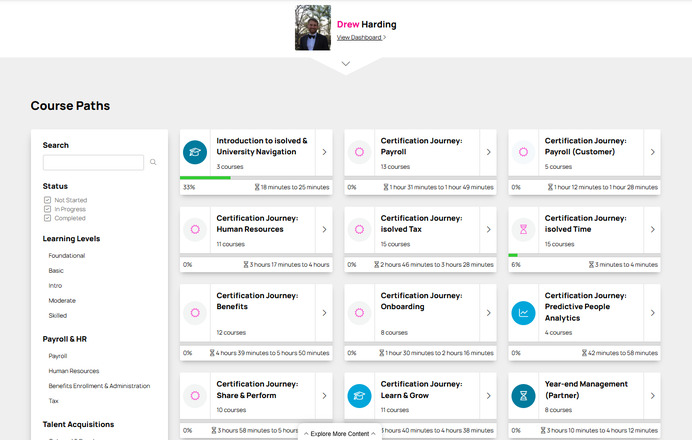This screenshot has width=692, height=440.
Task: Click the graduation cap icon for Introduction to isolved
Action: (x=195, y=152)
